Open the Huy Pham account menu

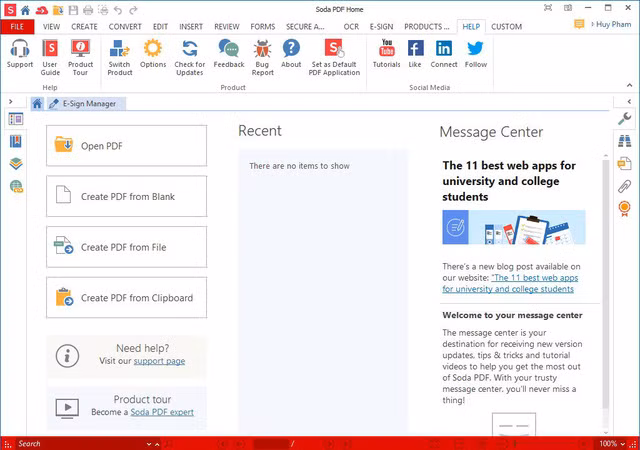[x=611, y=24]
